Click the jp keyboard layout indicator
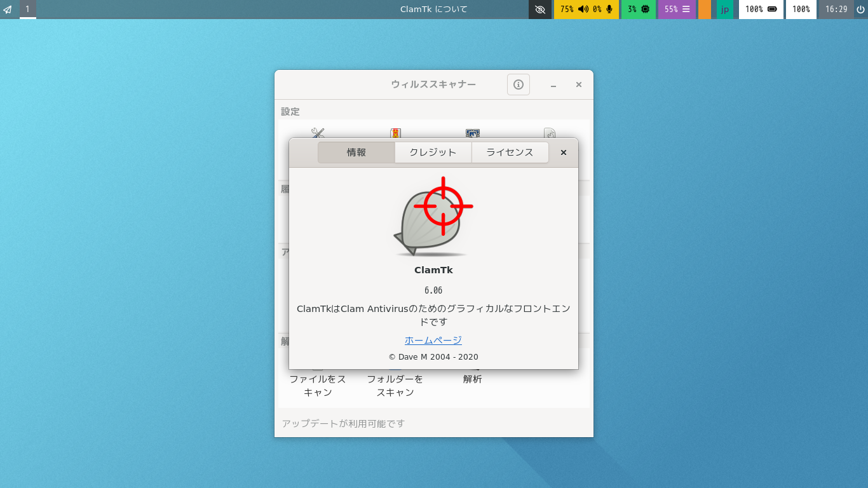Viewport: 868px width, 488px height. pyautogui.click(x=725, y=10)
